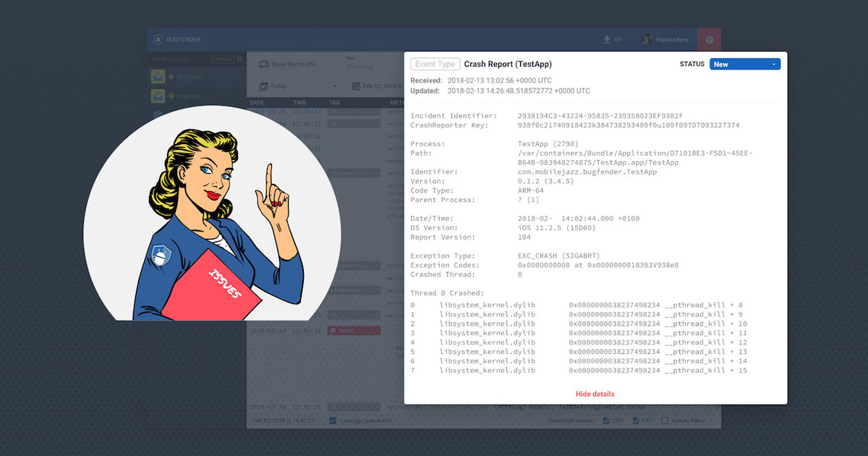
Task: Click the CrashReporter Key value
Action: point(629,125)
